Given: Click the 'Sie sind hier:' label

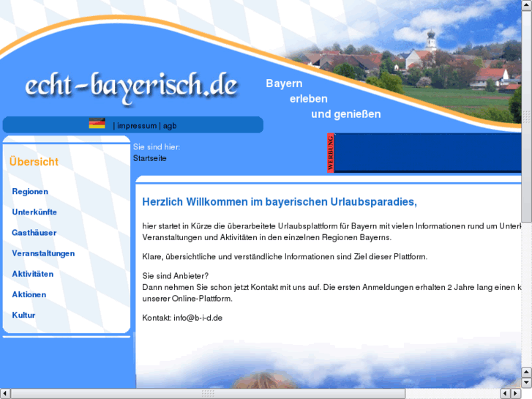Looking at the screenshot, I should [157, 147].
